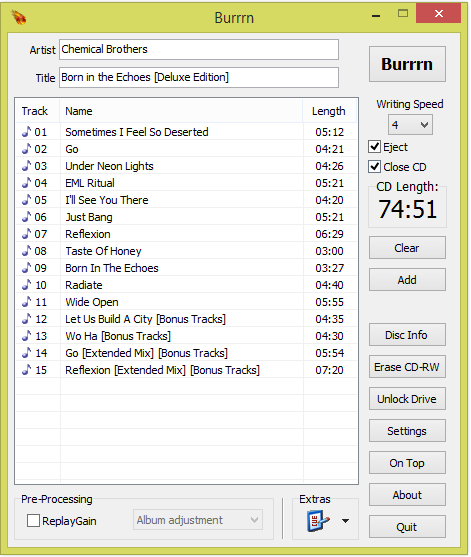Close the Burrrn window

[x=438, y=13]
